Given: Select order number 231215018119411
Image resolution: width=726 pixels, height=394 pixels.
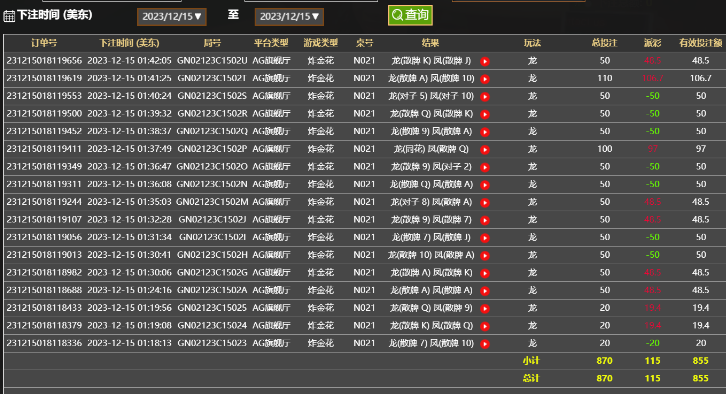Looking at the screenshot, I should (44, 149).
